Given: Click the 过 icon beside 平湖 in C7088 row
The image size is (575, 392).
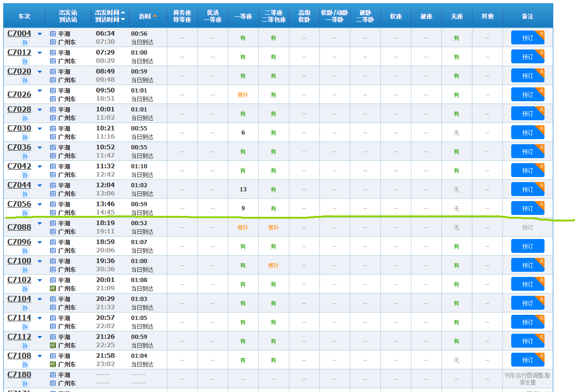Looking at the screenshot, I should tap(53, 223).
